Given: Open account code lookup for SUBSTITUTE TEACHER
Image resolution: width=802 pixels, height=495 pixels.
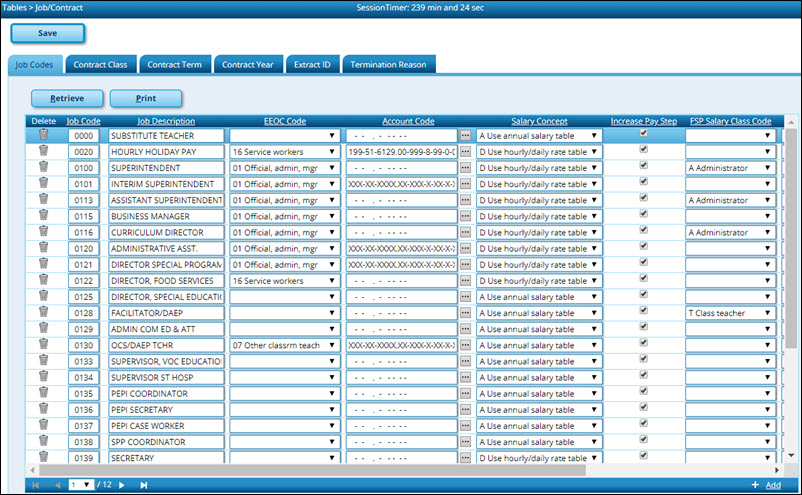Looking at the screenshot, I should pyautogui.click(x=465, y=136).
